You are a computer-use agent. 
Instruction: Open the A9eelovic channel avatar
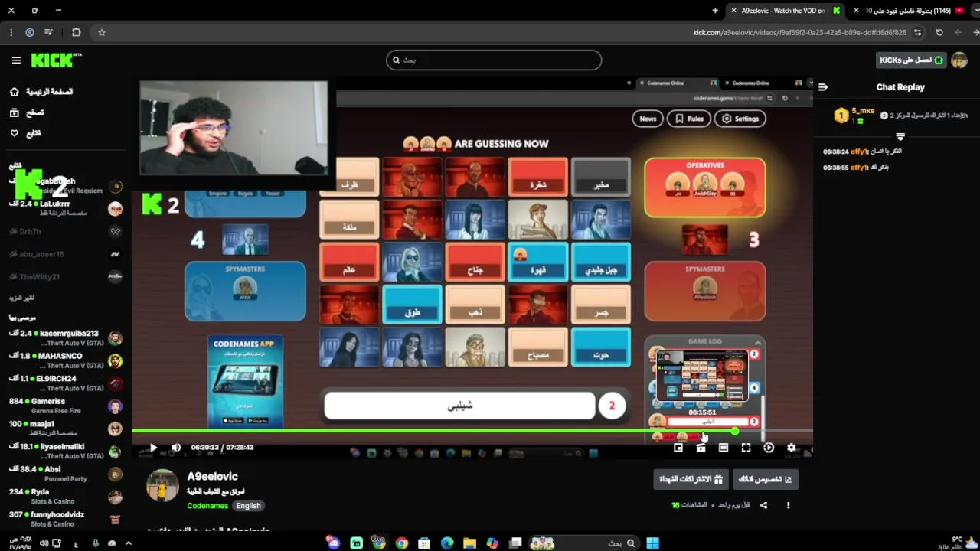[x=162, y=485]
